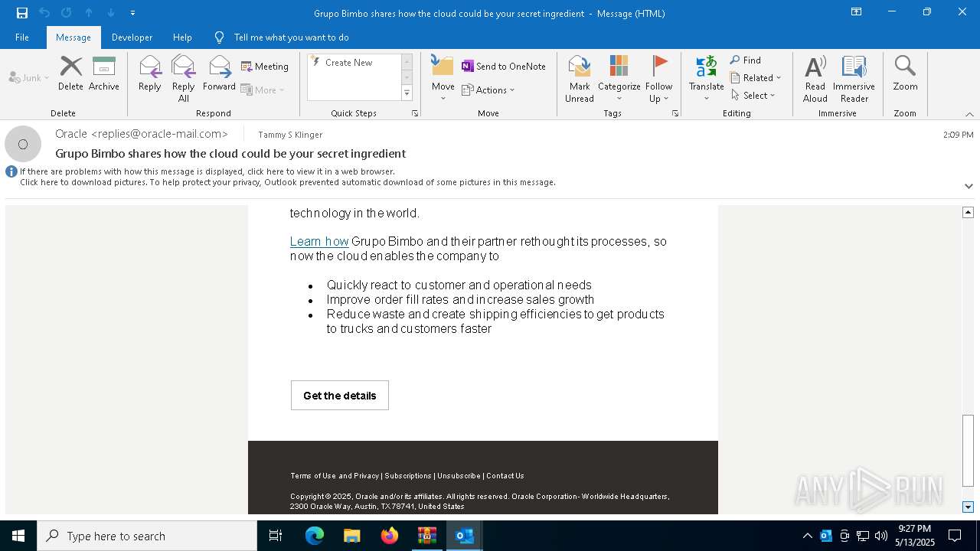Open Microsoft Edge from taskbar
This screenshot has height=551, width=980.
(x=315, y=536)
